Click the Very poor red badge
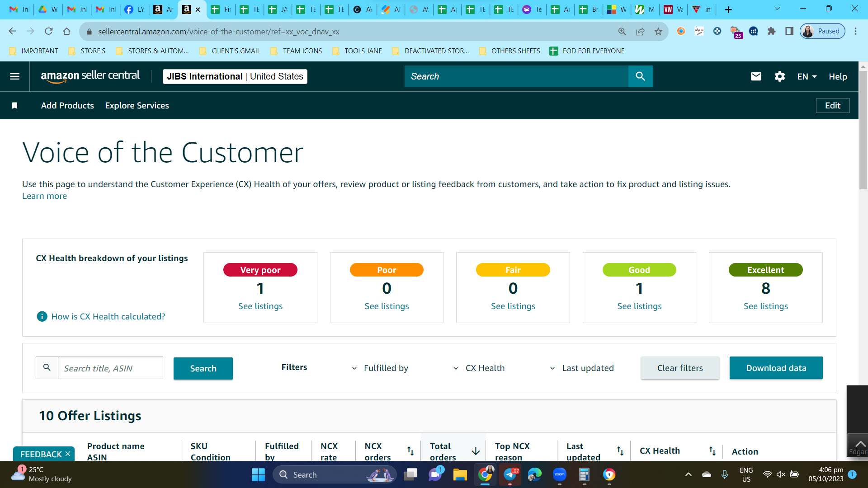Image resolution: width=868 pixels, height=488 pixels. click(260, 270)
